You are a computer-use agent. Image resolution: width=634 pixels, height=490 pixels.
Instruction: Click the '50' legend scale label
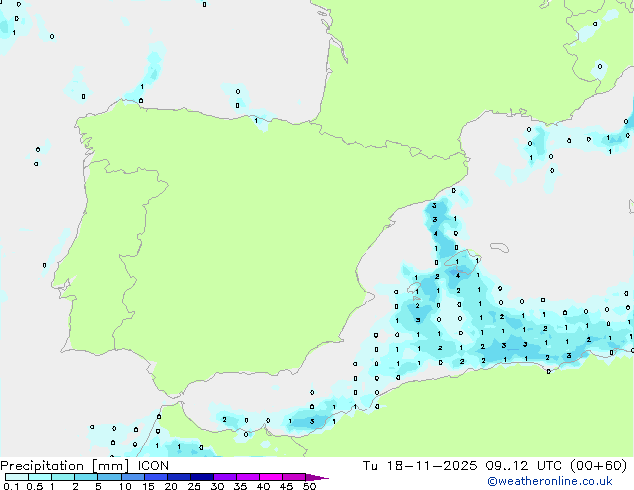pyautogui.click(x=309, y=486)
